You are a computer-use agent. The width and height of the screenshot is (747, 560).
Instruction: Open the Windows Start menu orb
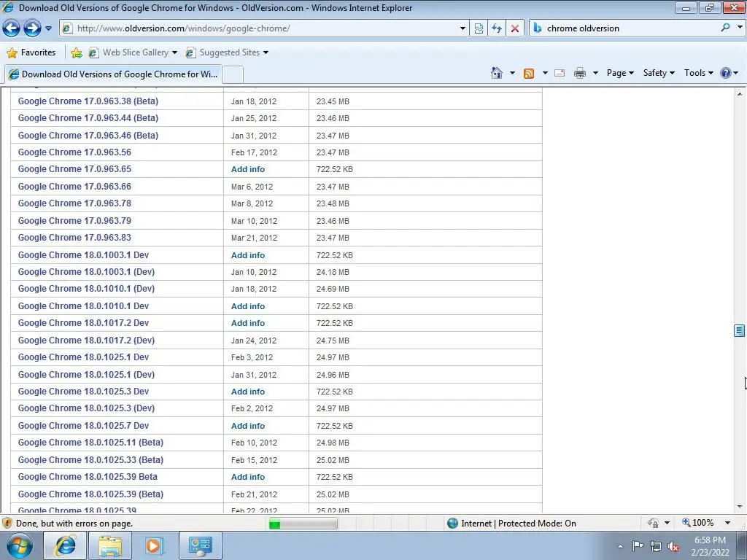20,545
